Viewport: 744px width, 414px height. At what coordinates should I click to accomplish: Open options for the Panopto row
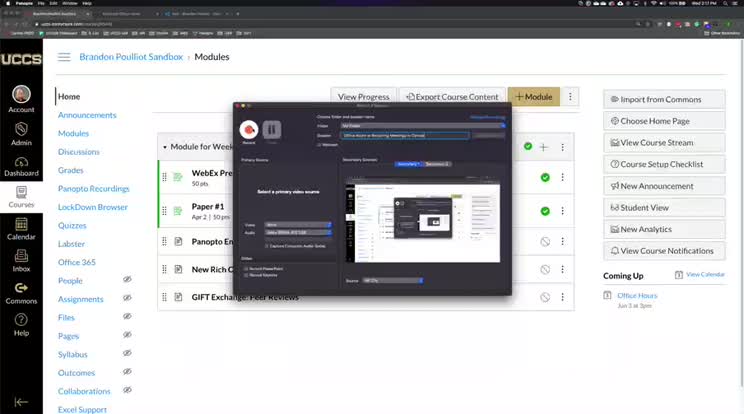[563, 241]
